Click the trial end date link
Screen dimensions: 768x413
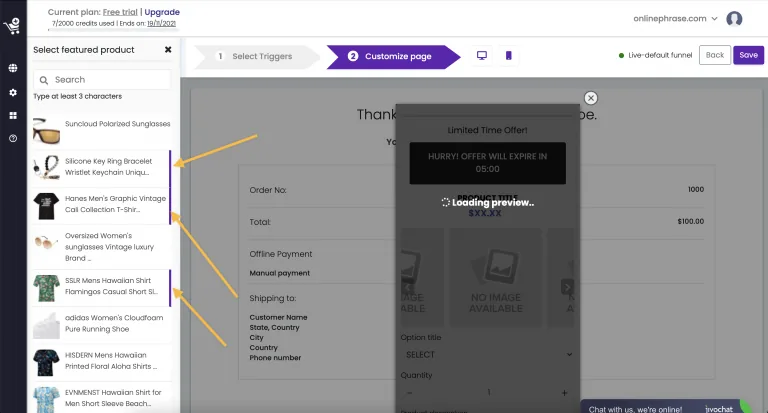(x=161, y=24)
